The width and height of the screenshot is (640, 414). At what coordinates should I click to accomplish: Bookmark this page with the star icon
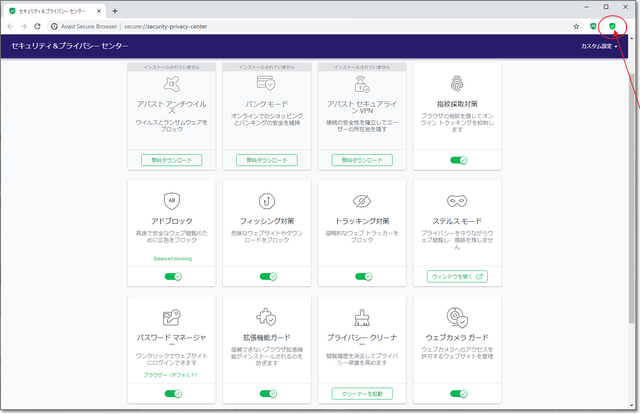pyautogui.click(x=576, y=26)
